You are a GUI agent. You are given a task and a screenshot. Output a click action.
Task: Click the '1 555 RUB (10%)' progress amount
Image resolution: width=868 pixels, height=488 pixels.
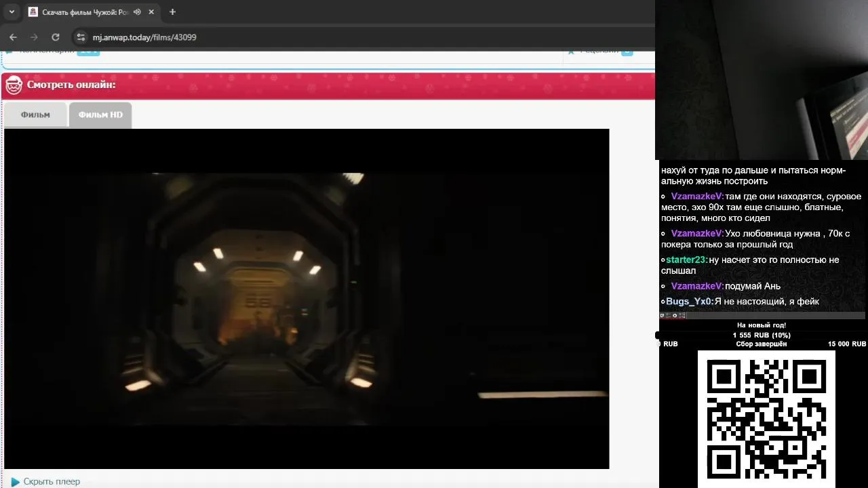762,335
